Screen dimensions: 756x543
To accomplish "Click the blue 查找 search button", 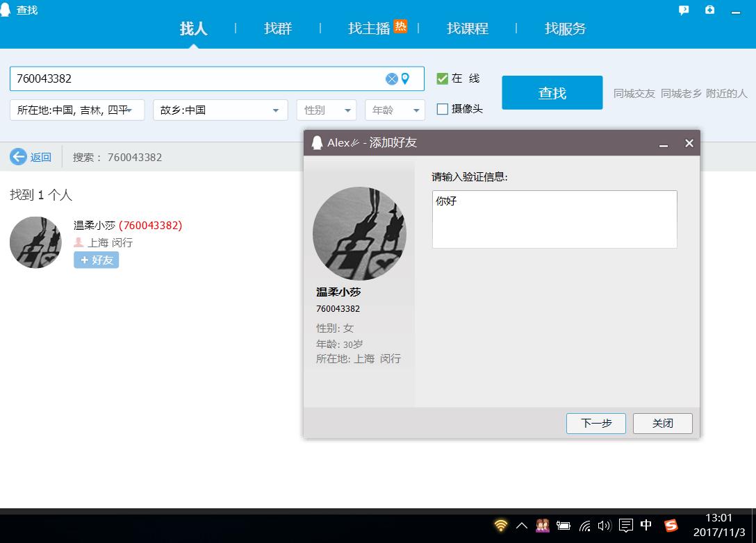I will coord(552,92).
